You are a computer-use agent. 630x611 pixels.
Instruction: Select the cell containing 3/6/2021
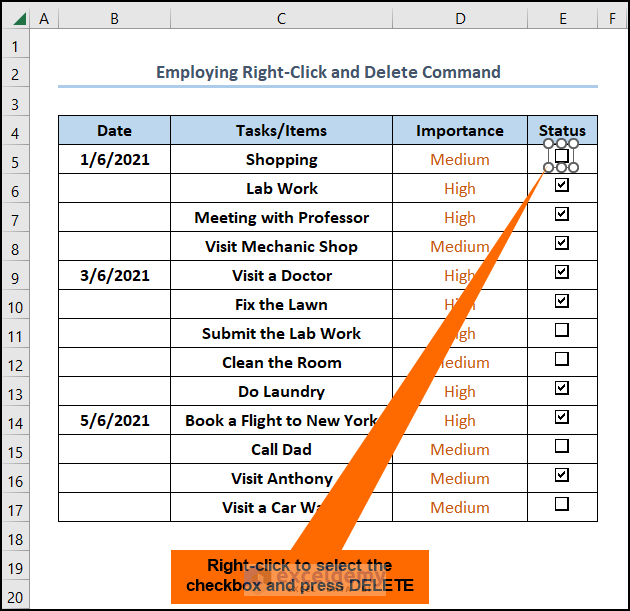click(x=114, y=276)
